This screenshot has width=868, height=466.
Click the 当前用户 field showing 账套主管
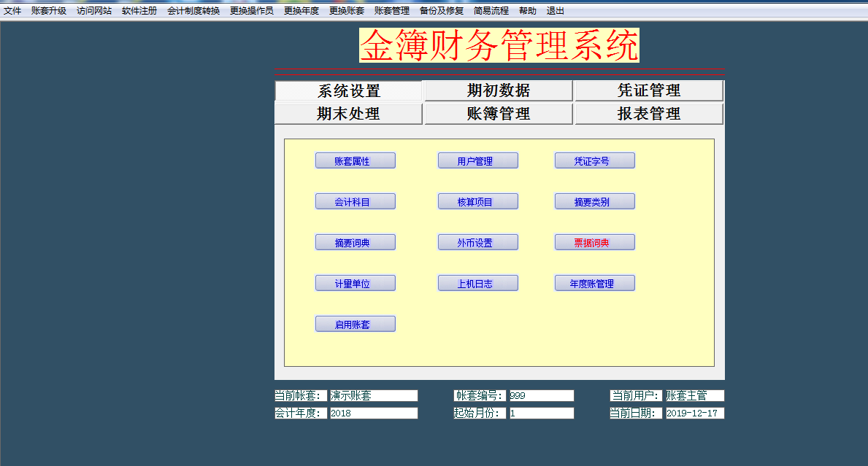[695, 396]
